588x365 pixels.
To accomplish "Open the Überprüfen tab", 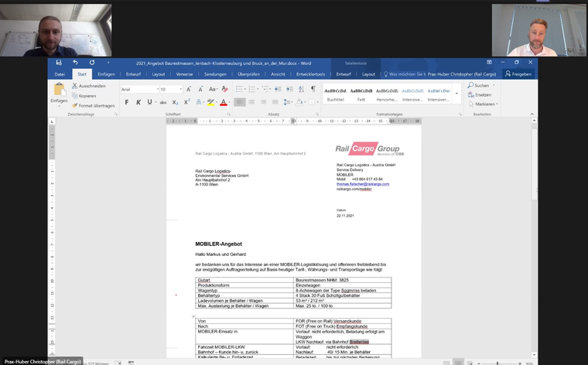I will pyautogui.click(x=248, y=74).
